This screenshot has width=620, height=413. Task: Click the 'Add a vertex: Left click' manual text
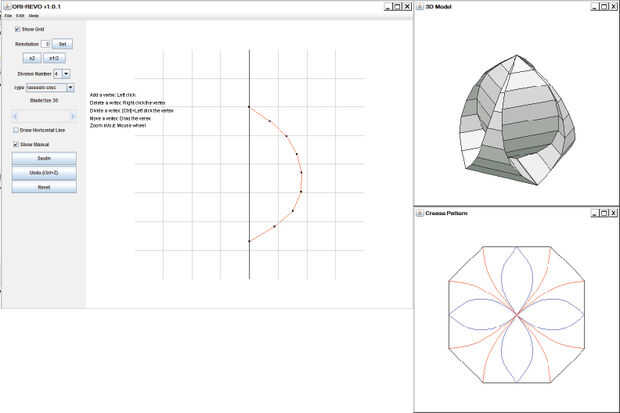click(113, 95)
